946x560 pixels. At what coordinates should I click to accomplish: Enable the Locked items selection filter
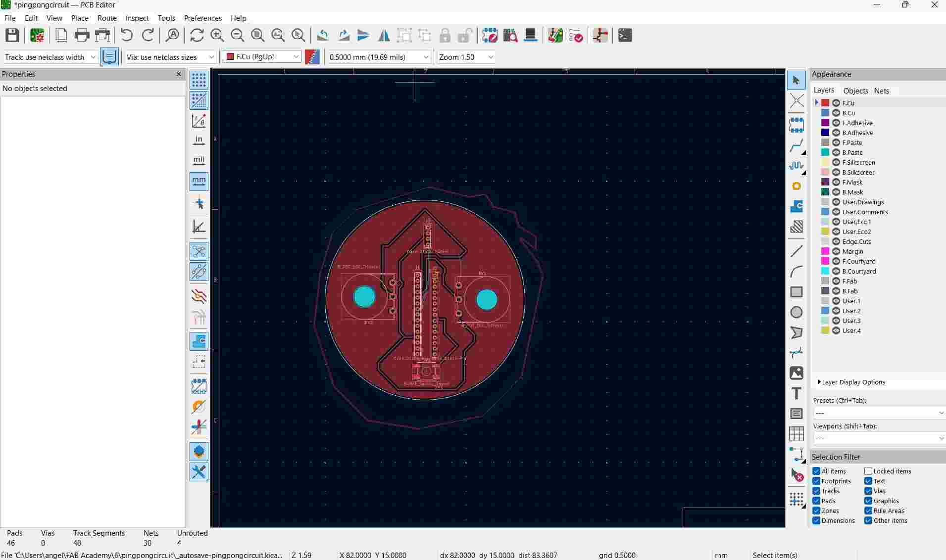coord(868,471)
